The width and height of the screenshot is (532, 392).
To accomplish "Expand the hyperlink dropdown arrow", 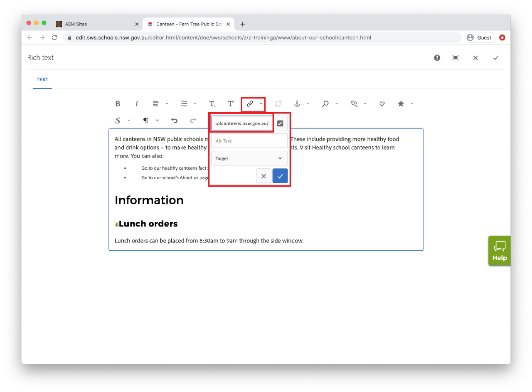I will click(261, 104).
